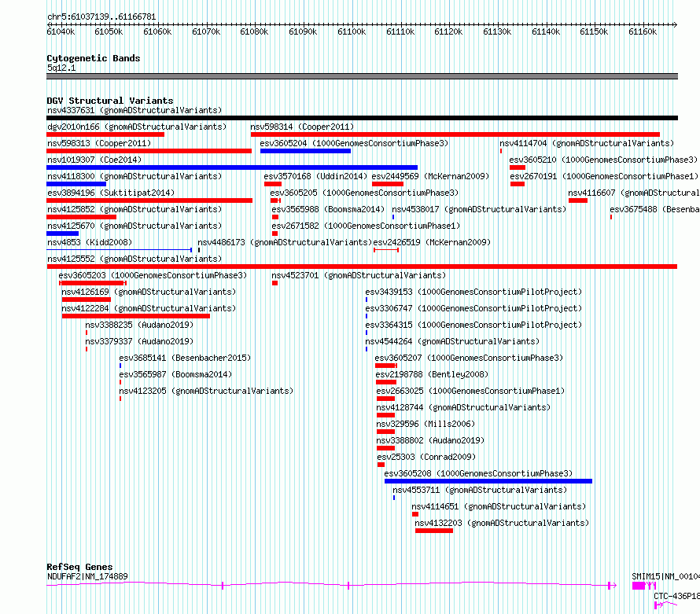
Task: Open the nsv4122284 variant label
Action: [x=149, y=308]
